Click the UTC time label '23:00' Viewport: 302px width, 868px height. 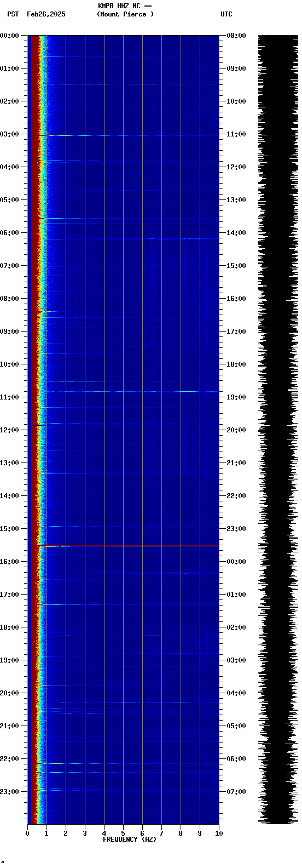(x=236, y=529)
